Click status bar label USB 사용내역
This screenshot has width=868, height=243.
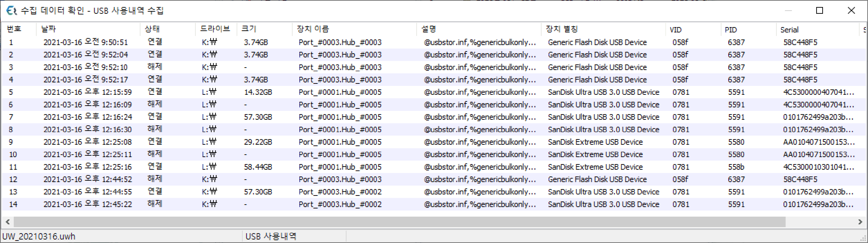[271, 236]
